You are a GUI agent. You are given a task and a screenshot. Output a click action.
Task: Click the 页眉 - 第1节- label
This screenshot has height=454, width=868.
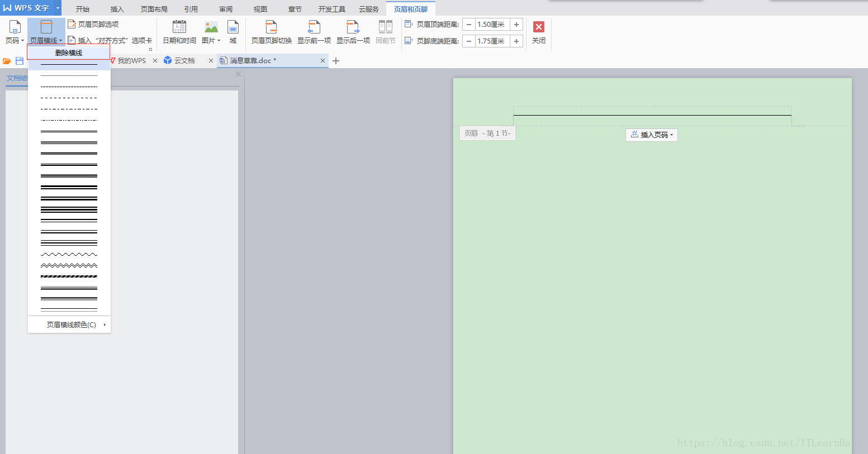(487, 133)
